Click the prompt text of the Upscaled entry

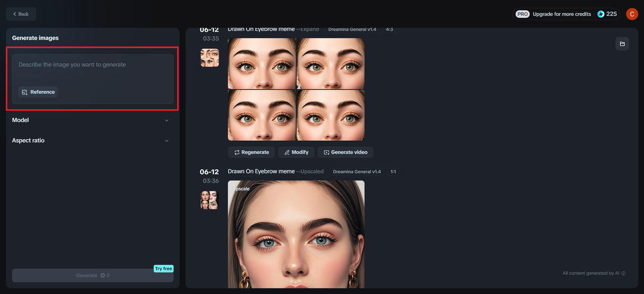click(x=261, y=171)
